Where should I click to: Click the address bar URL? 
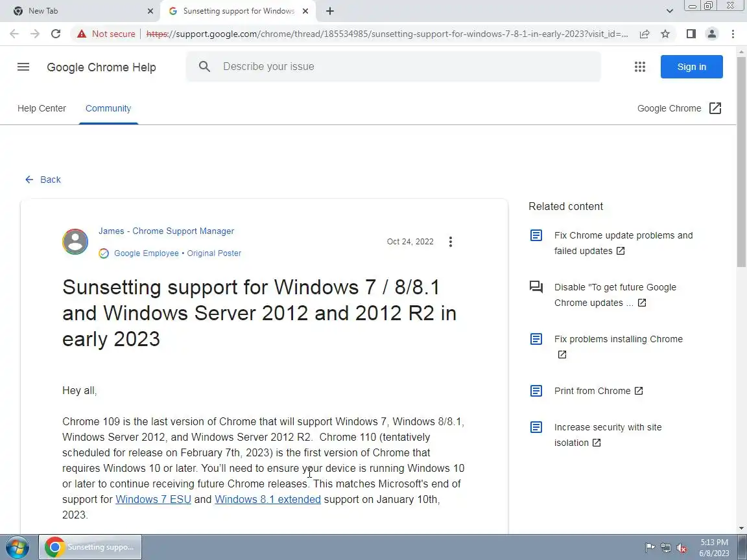point(387,34)
